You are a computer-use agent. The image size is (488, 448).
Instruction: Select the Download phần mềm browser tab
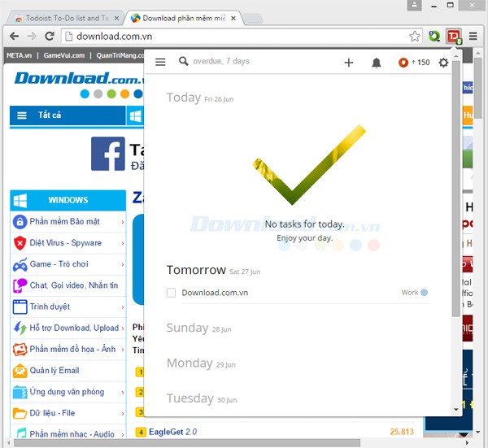tap(183, 18)
